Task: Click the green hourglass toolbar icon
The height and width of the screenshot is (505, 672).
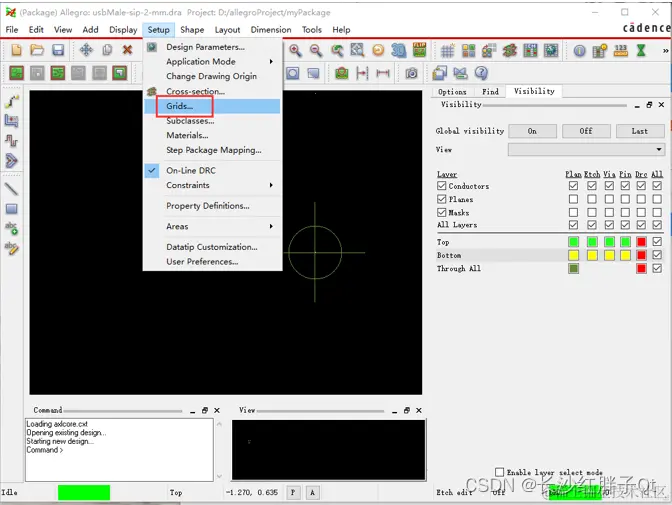Action: (641, 51)
